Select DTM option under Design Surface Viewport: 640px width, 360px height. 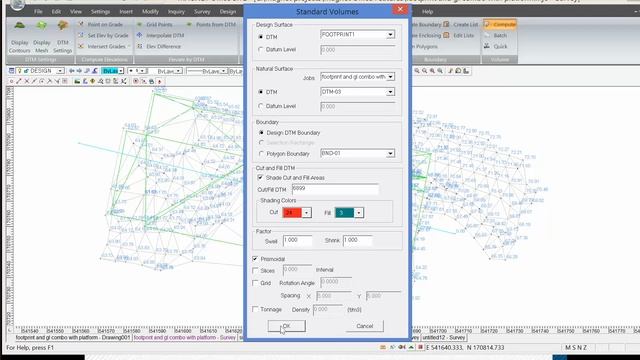point(261,37)
